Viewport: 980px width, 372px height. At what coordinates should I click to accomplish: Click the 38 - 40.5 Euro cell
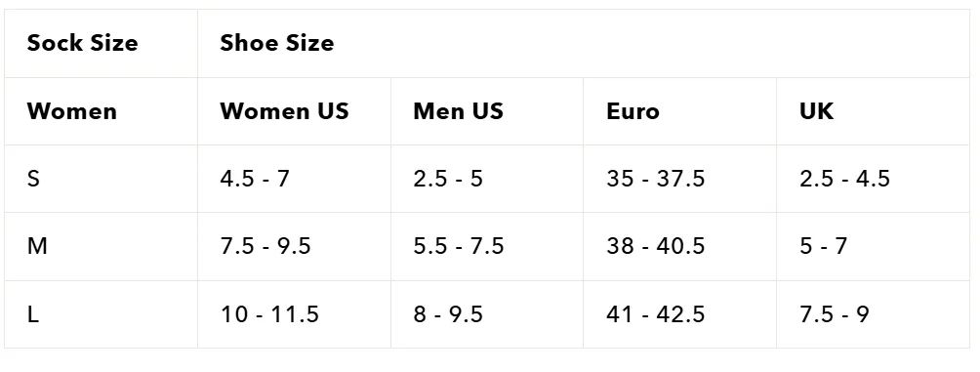point(680,246)
